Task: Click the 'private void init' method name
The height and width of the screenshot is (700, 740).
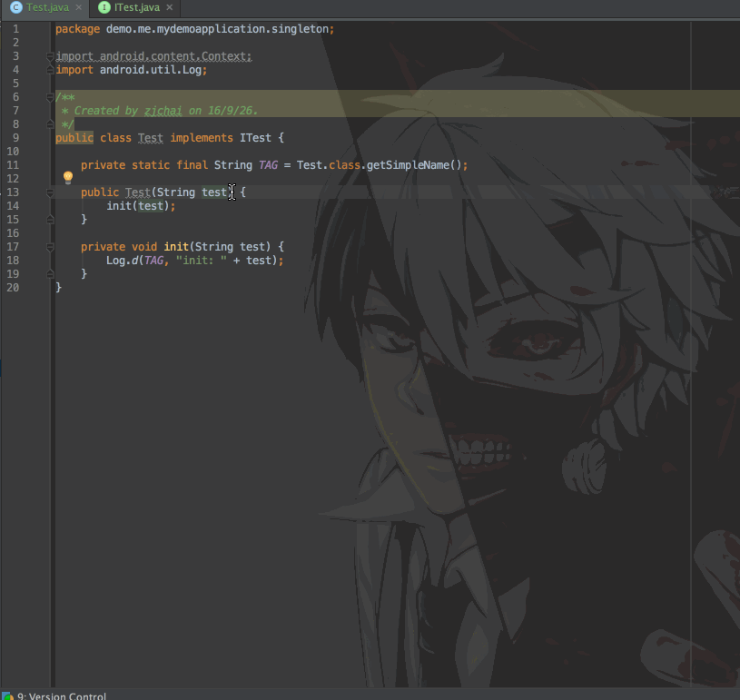Action: (x=176, y=246)
